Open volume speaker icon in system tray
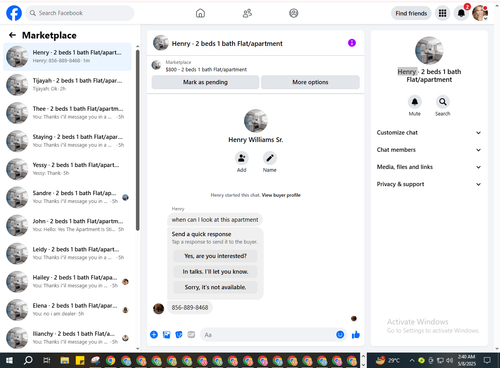Screen dimensions: 500x368 (x=449, y=360)
